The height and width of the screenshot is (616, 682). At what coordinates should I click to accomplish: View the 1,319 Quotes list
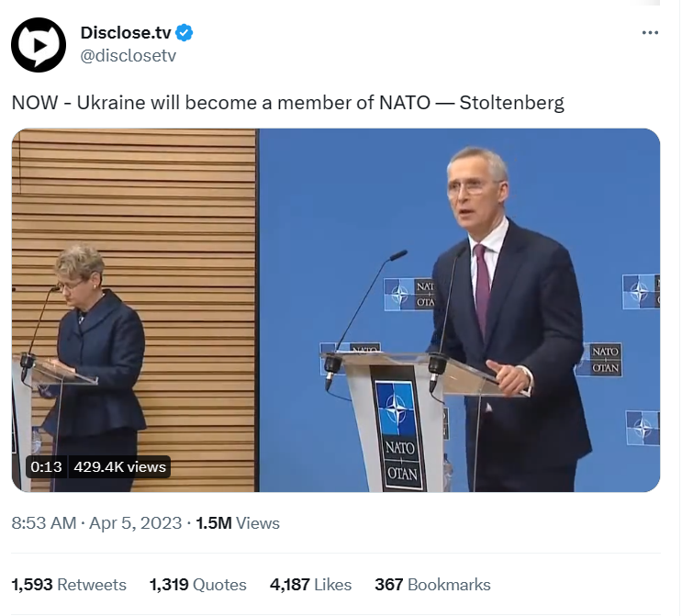(198, 585)
